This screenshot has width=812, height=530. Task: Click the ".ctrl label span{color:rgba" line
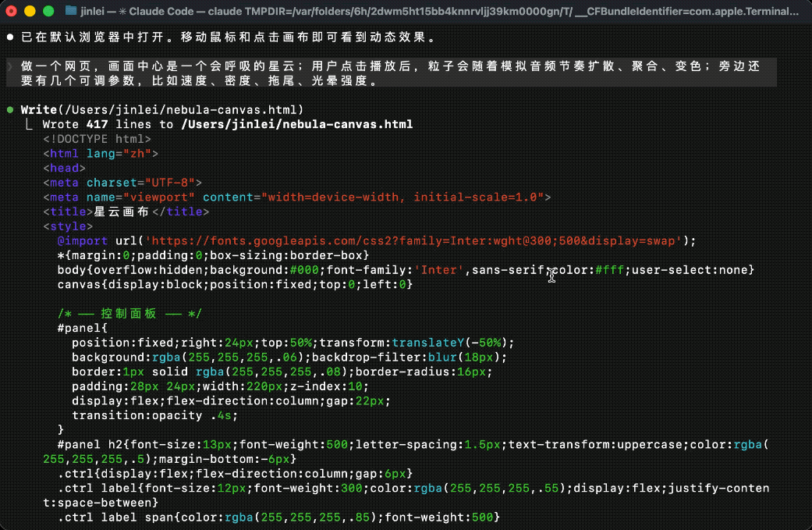[x=278, y=517]
